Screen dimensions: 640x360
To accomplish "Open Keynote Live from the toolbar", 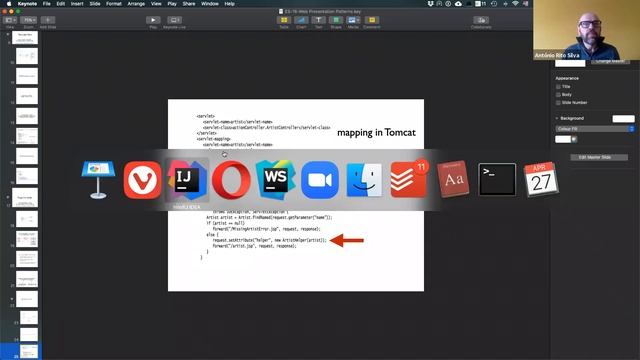I will point(174,20).
